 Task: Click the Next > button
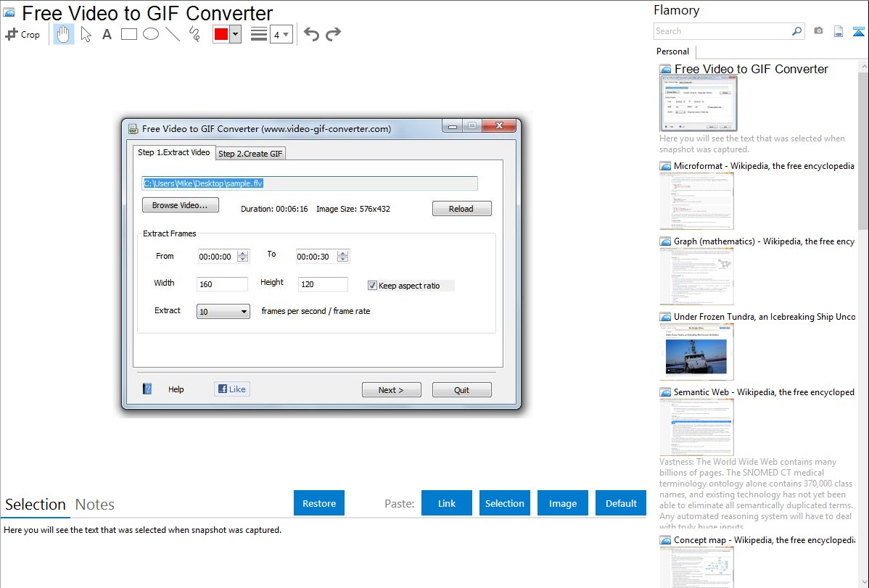(391, 390)
